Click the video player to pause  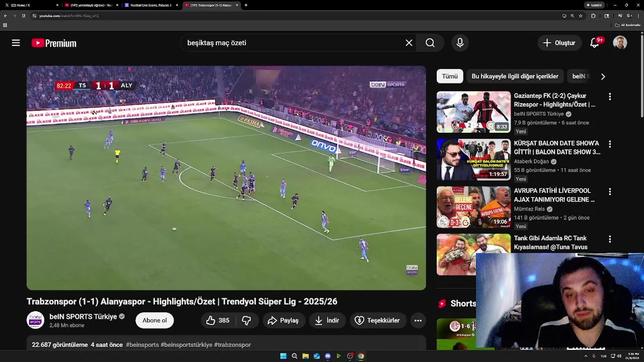tap(226, 178)
